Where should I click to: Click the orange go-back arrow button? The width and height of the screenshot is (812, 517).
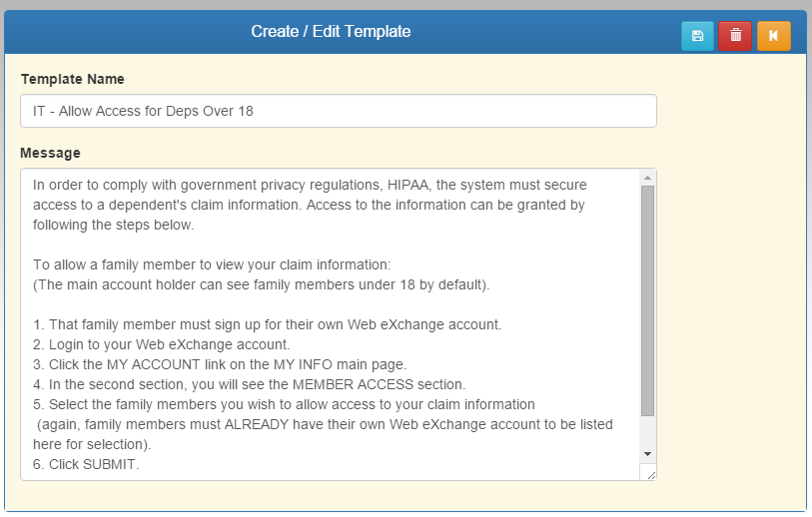pos(773,36)
